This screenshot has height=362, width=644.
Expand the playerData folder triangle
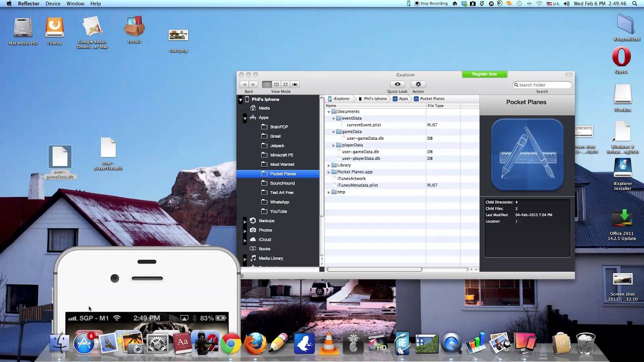click(x=333, y=145)
